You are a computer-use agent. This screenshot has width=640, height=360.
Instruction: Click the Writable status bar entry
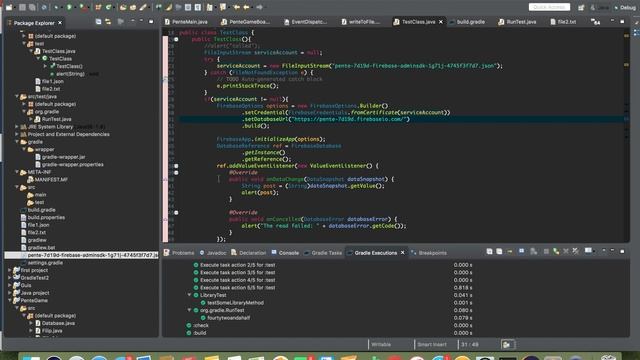coord(381,344)
